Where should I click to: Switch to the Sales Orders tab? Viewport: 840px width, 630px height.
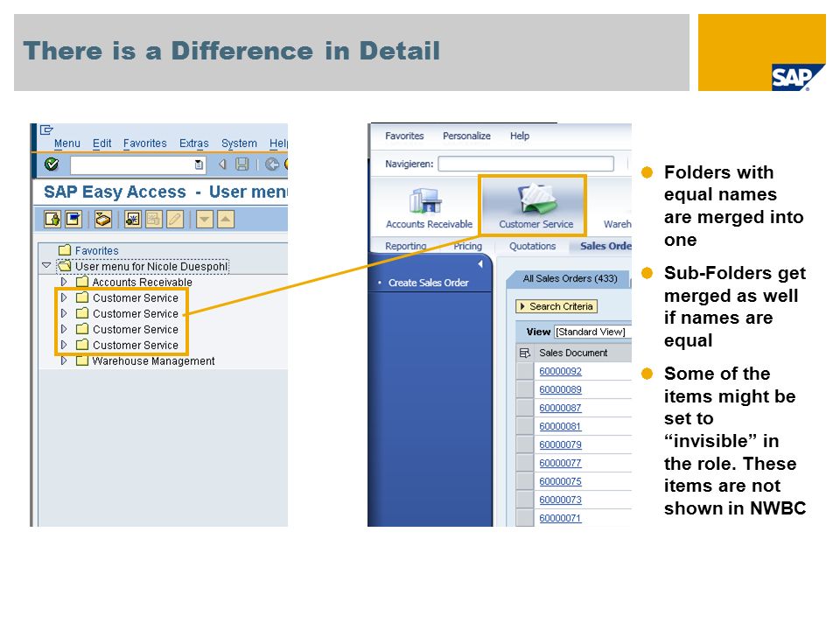pos(605,246)
